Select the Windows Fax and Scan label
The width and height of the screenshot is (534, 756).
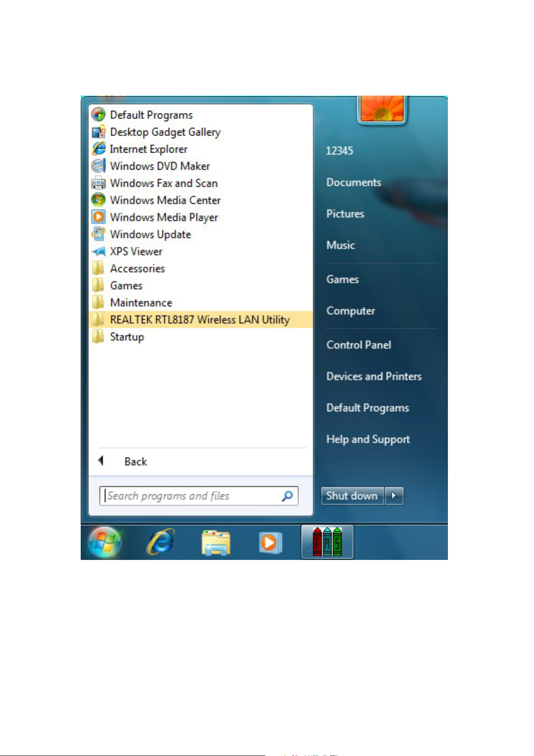[x=164, y=183]
